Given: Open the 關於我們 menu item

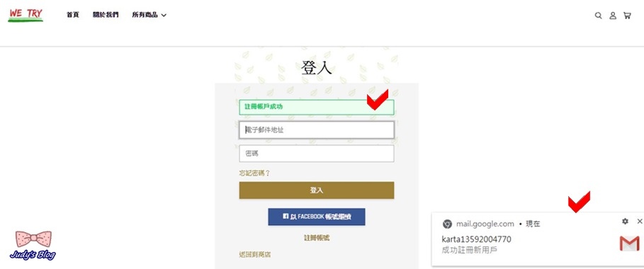Looking at the screenshot, I should coord(106,15).
